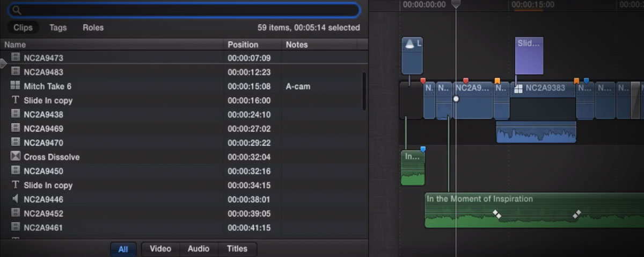
Task: Filter the index to Video items
Action: [x=160, y=249]
